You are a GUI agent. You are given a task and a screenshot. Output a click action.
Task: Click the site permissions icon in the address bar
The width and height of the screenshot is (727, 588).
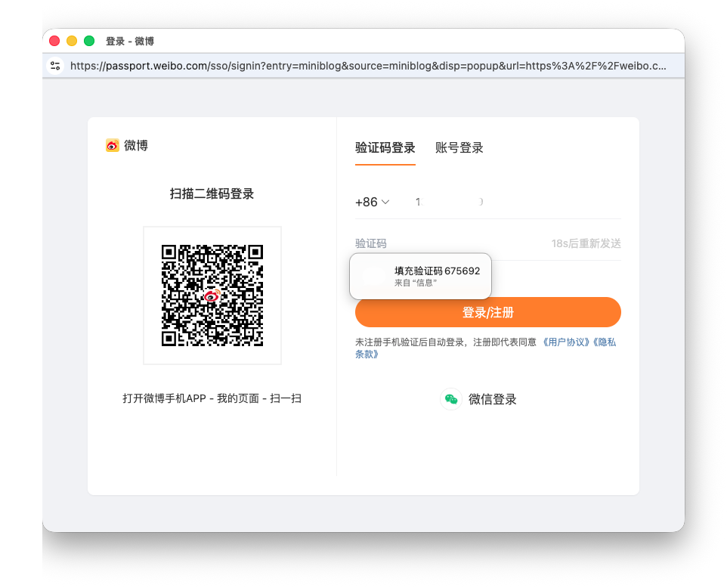click(54, 66)
